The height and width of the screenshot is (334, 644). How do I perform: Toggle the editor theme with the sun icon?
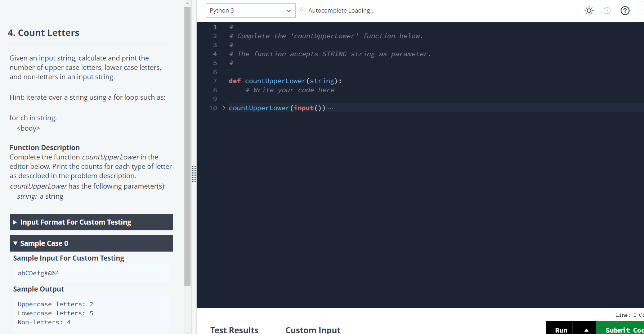(589, 10)
